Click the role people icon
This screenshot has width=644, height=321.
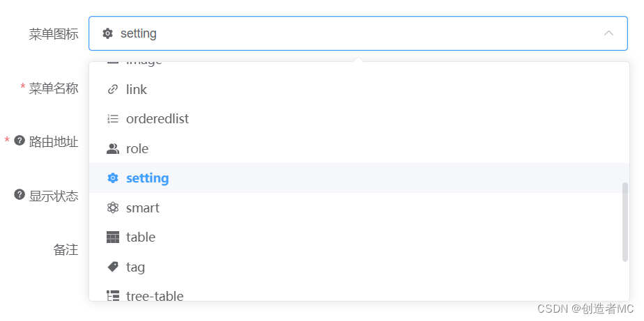tap(113, 149)
